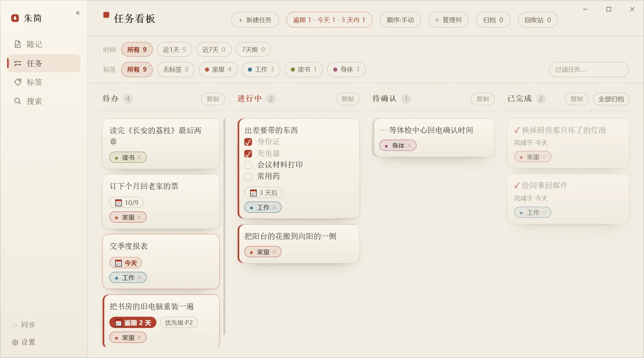Remove the 工作 tag from 交季度报表 card

click(139, 278)
